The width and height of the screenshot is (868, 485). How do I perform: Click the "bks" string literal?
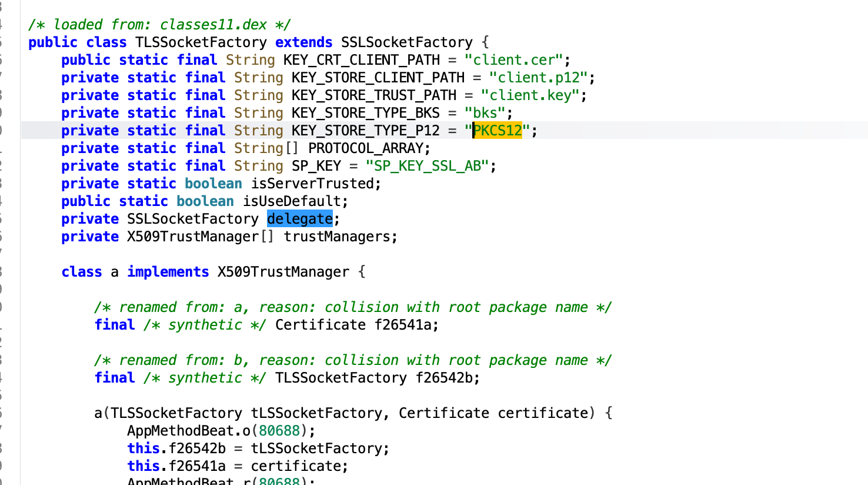(x=485, y=113)
